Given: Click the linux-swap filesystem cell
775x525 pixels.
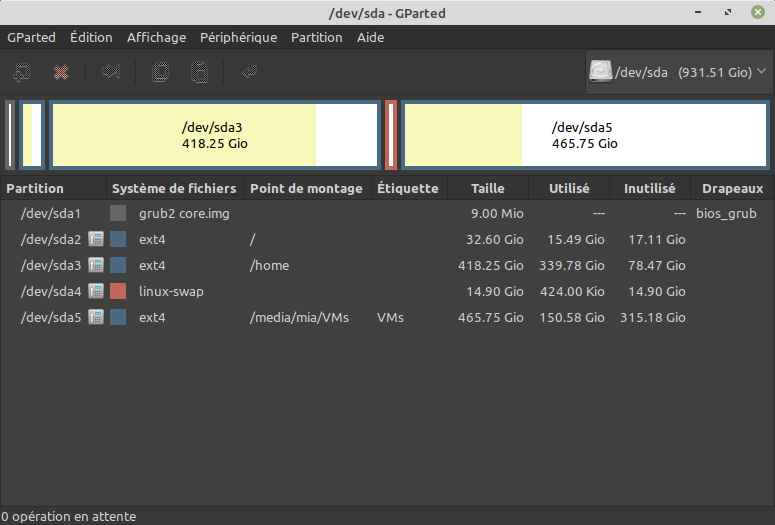Looking at the screenshot, I should pyautogui.click(x=171, y=291).
